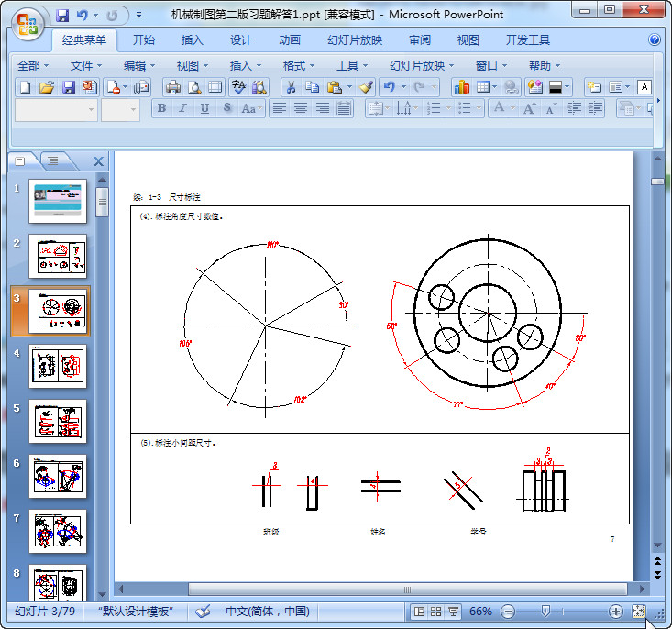
Task: Switch to the 设计 ribbon tab
Action: tap(241, 40)
